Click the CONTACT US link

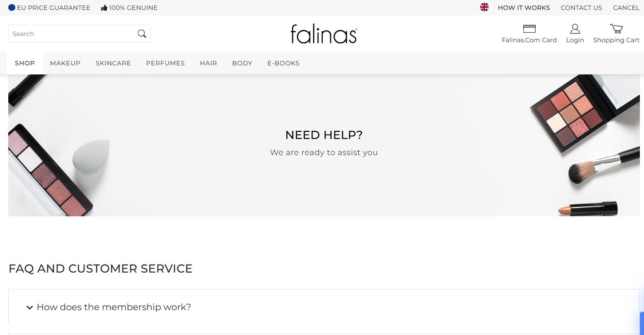point(581,7)
